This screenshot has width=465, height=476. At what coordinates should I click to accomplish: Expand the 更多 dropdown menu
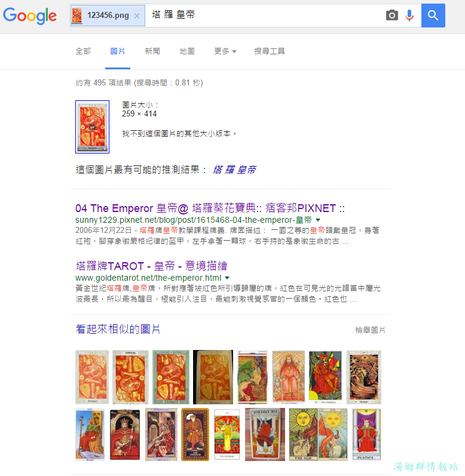225,51
